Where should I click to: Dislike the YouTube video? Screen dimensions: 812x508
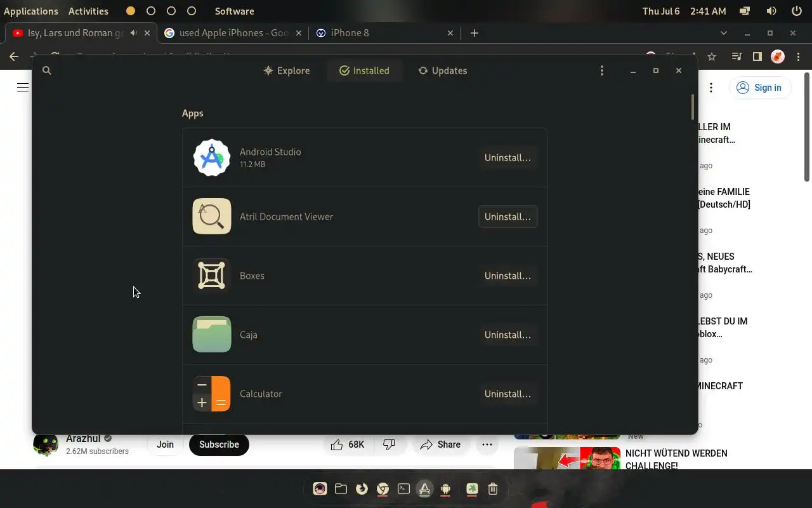(390, 444)
